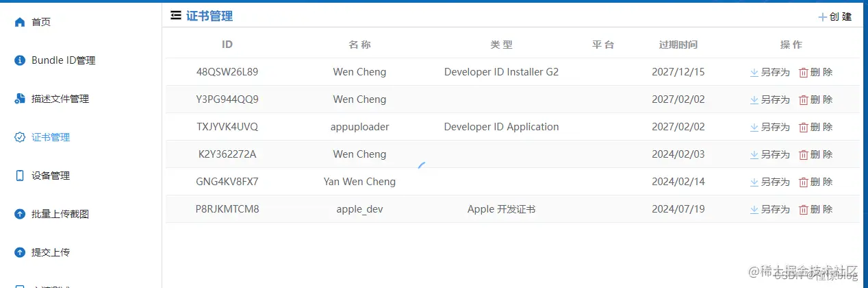Click download icon in K2Y362272A row

point(754,154)
